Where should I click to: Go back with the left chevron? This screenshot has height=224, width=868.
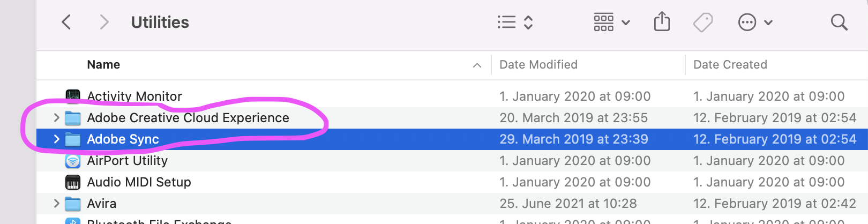point(66,23)
